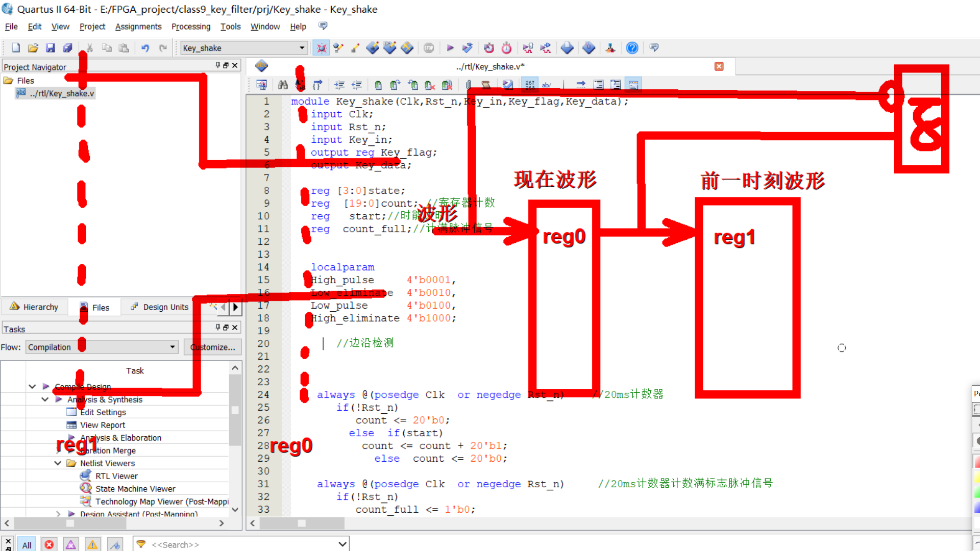Save the current file with the floppy icon
The height and width of the screenshot is (551, 980).
(x=50, y=48)
